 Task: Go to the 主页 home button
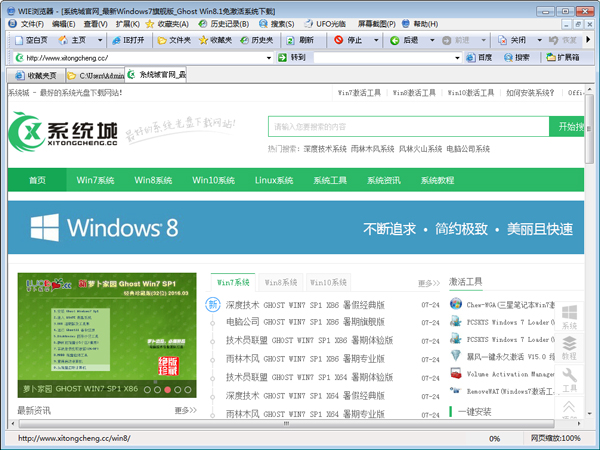point(72,40)
